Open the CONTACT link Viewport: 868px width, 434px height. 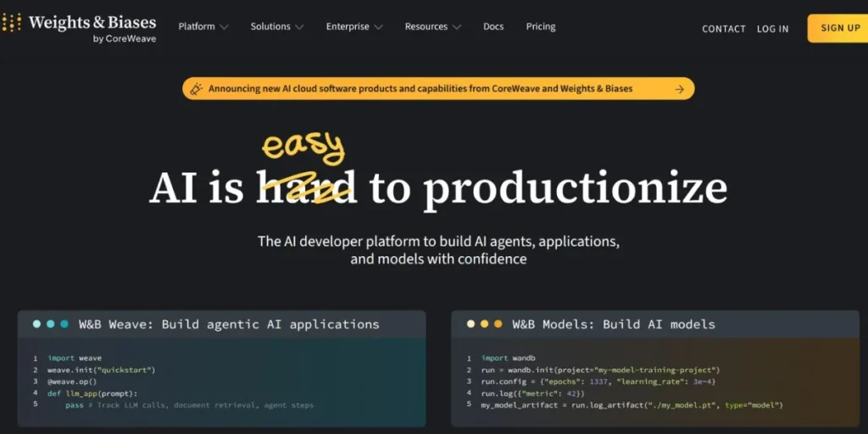tap(724, 29)
